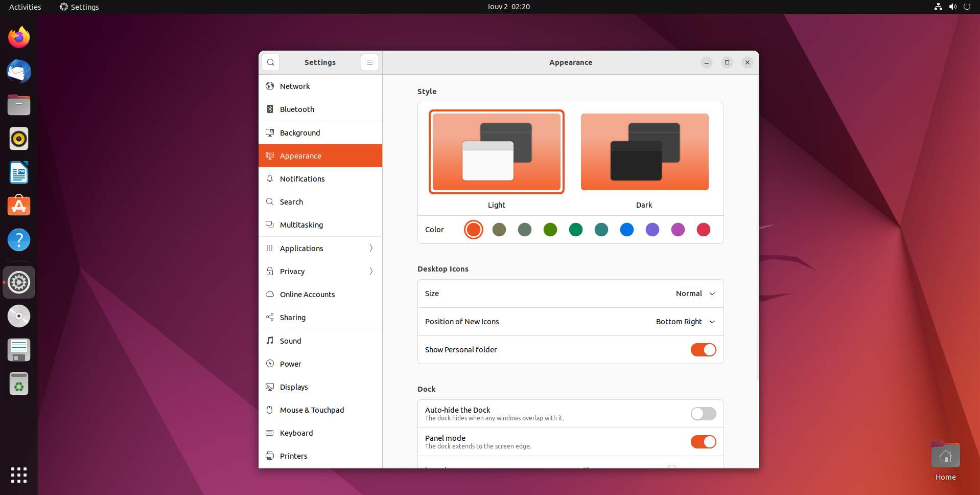Select the Dark style theme
This screenshot has height=495, width=980.
(x=644, y=151)
